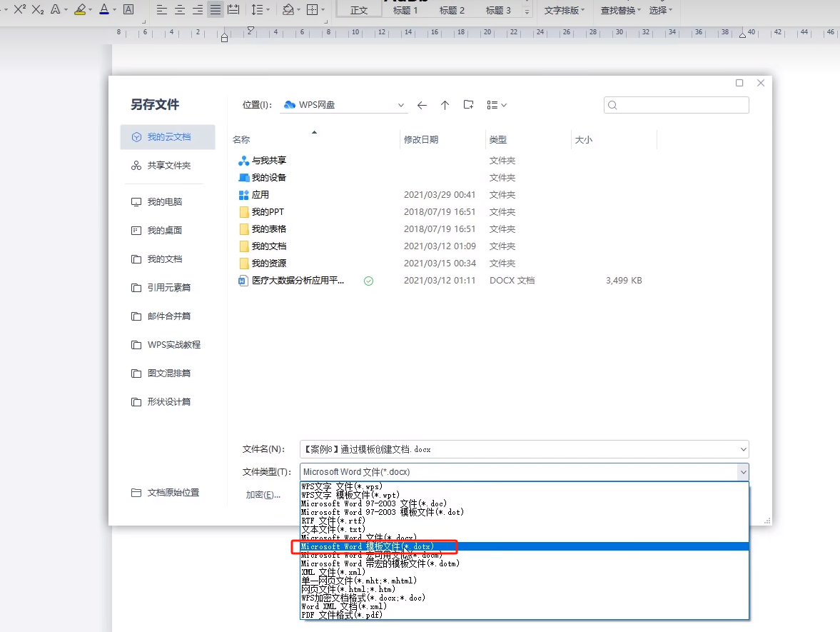Select the 正文 style

click(x=359, y=10)
